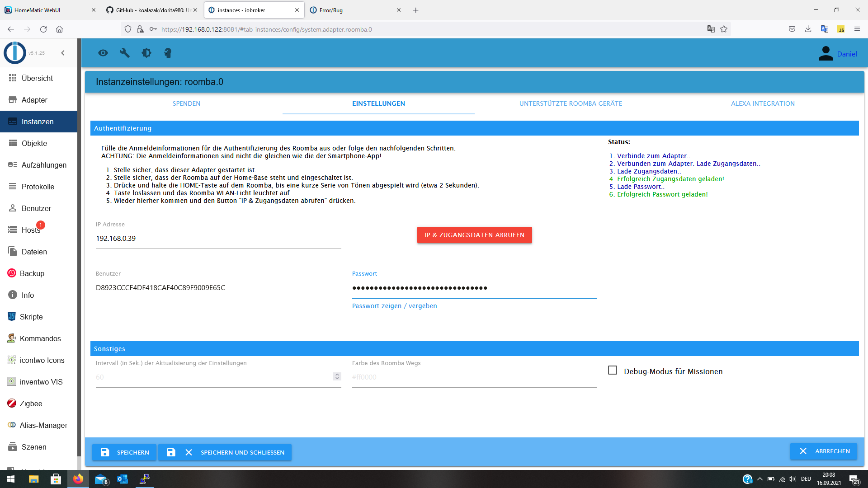This screenshot has height=488, width=868.
Task: Adjust the Intervall number stepper arrows
Action: (x=337, y=376)
